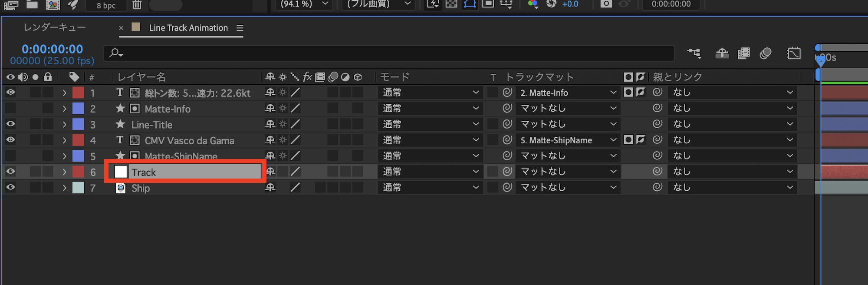The image size is (868, 285).
Task: Show the Matte-Info layer via eye column
Action: (10, 108)
